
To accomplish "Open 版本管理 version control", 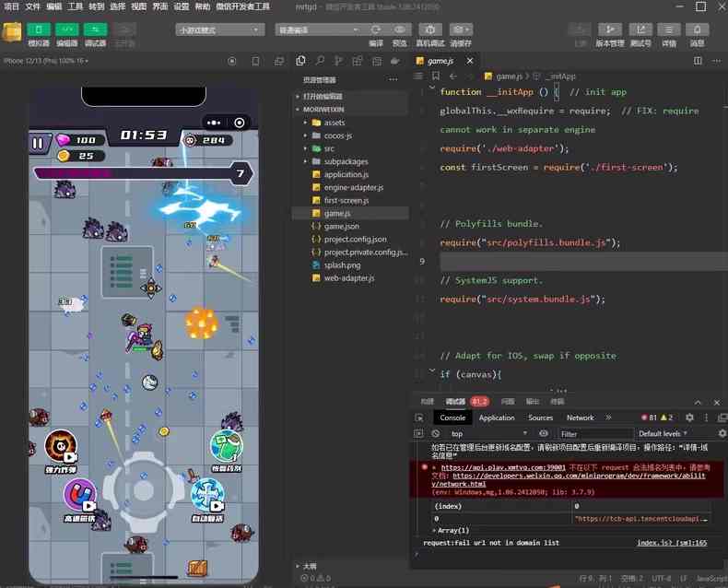I will 609,29.
